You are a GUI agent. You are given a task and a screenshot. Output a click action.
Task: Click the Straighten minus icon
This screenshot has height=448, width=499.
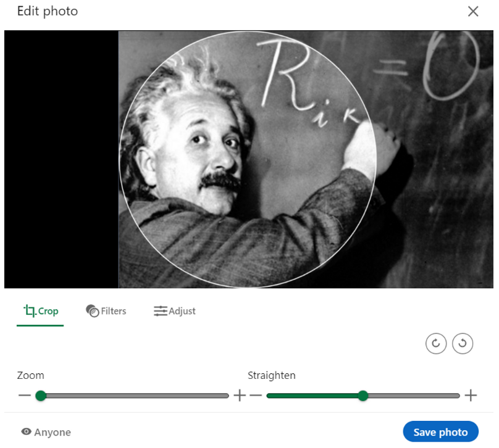(256, 396)
